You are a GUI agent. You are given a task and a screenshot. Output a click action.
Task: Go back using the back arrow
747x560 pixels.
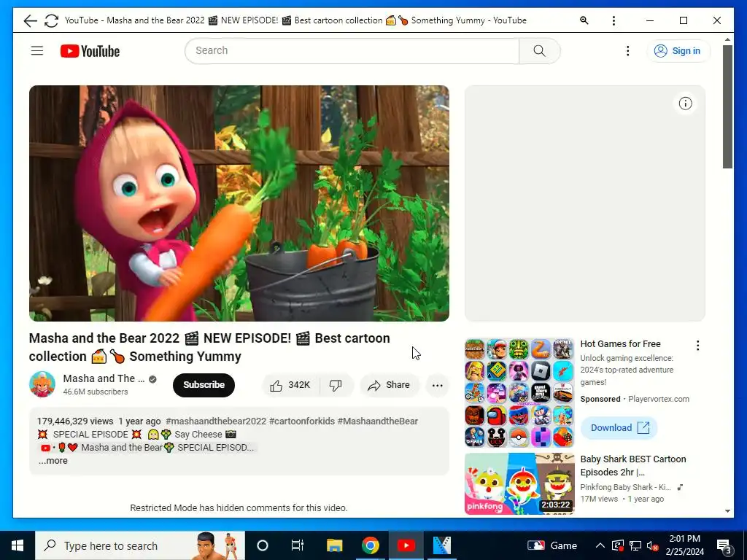[x=30, y=20]
